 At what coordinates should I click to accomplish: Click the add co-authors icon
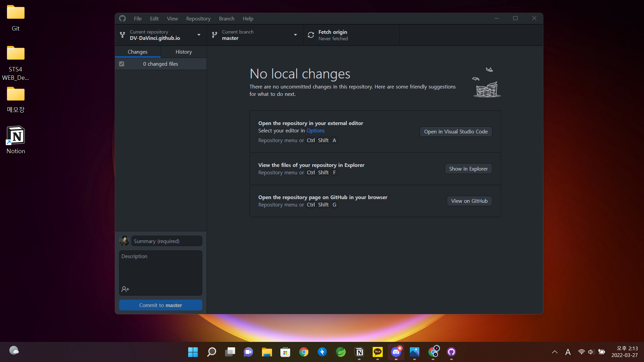coord(125,289)
